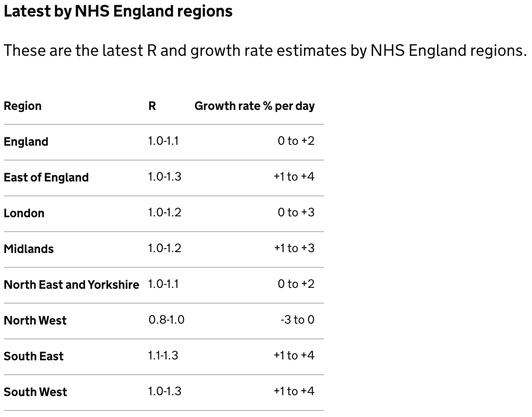Viewport: 532px width, 417px height.
Task: Click the introductory sentence about latest R estimates
Action: click(265, 51)
